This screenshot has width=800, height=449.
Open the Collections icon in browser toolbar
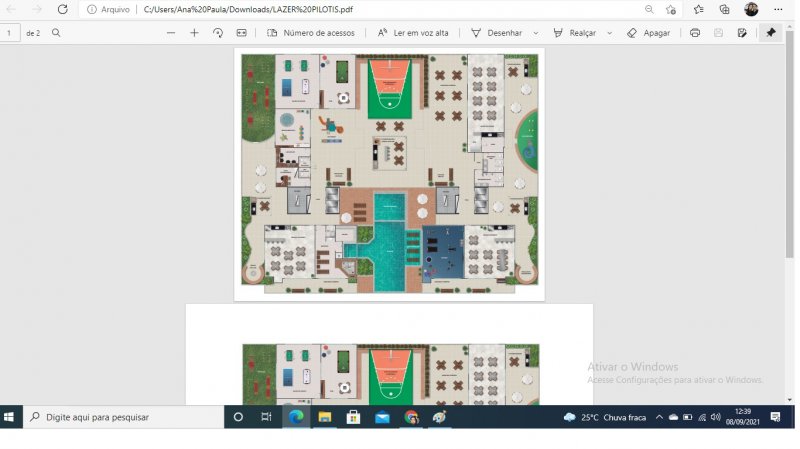point(724,9)
